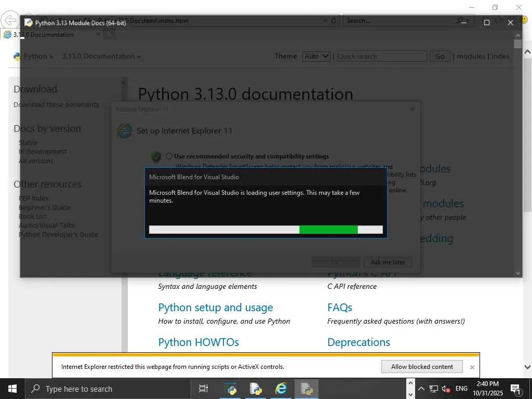Open the index link in header

pyautogui.click(x=500, y=56)
